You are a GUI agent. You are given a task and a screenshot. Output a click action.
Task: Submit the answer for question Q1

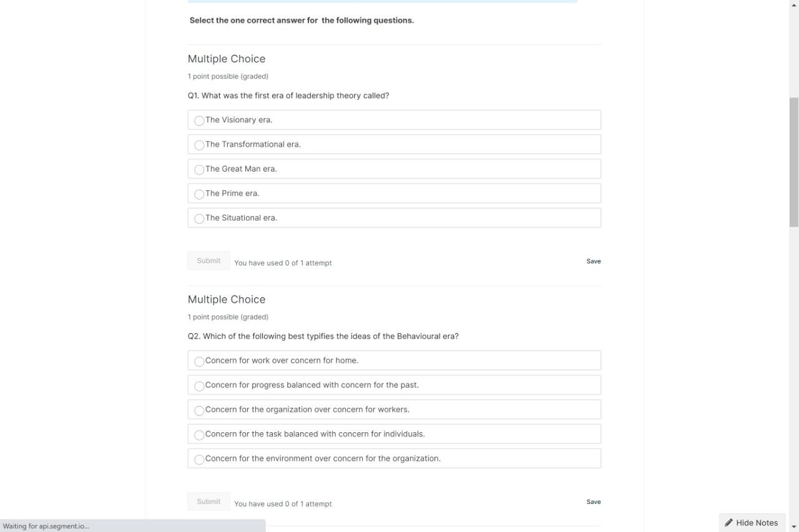pyautogui.click(x=208, y=260)
